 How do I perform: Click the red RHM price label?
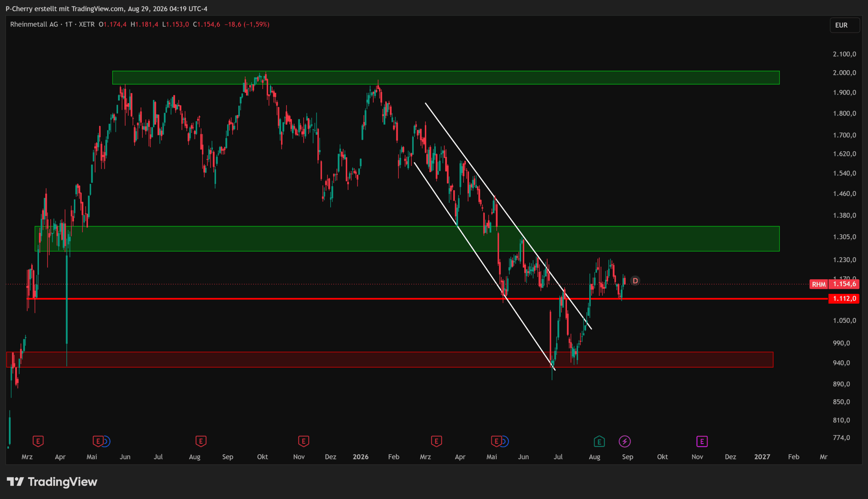point(818,284)
